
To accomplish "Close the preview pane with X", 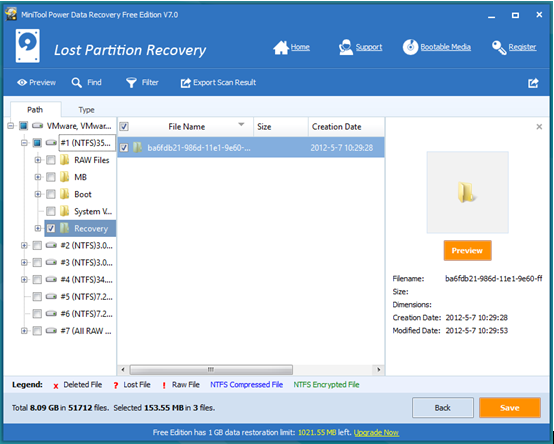I will pos(539,126).
